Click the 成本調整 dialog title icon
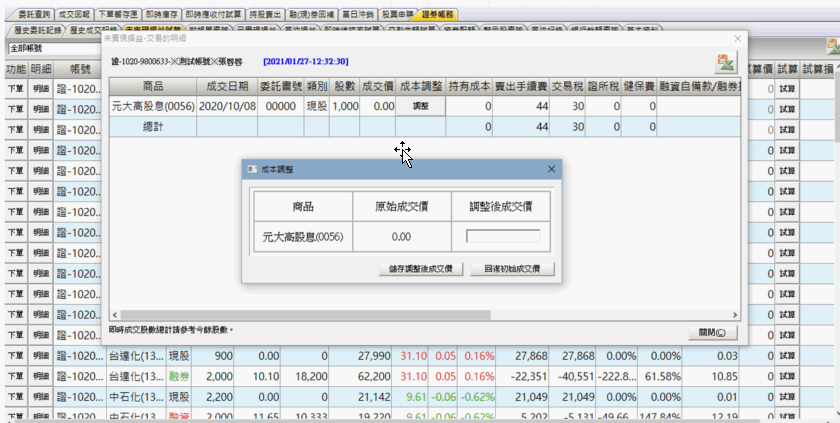The width and height of the screenshot is (840, 423). (251, 170)
